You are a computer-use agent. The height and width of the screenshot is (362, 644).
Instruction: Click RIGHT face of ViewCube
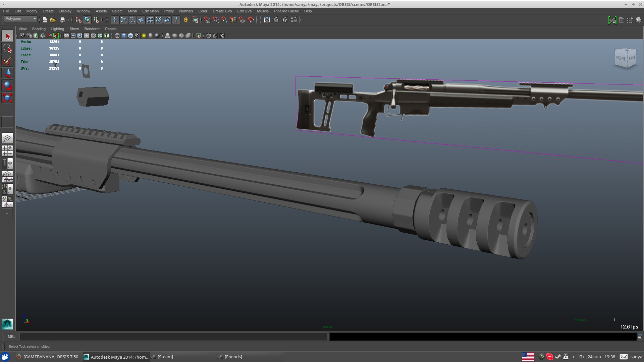pyautogui.click(x=632, y=58)
